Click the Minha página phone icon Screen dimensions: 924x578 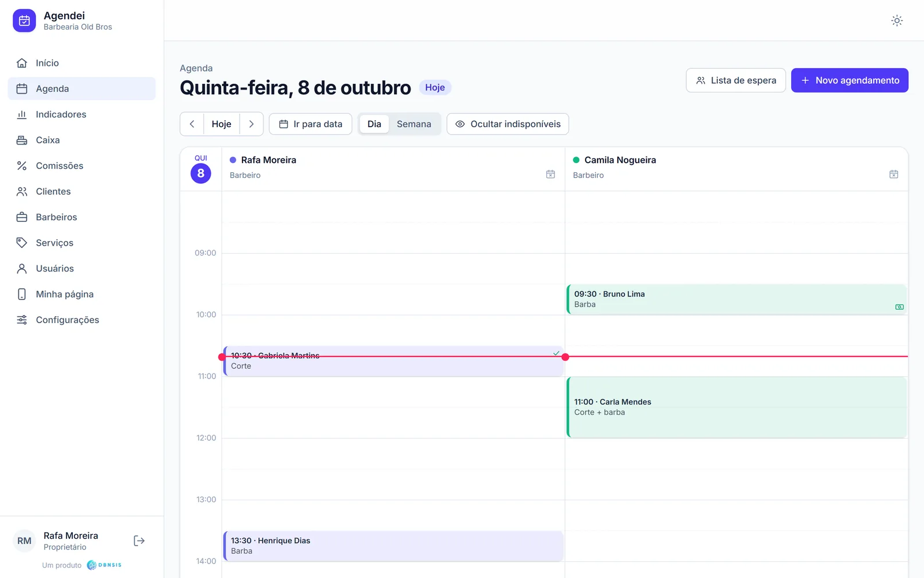coord(22,294)
